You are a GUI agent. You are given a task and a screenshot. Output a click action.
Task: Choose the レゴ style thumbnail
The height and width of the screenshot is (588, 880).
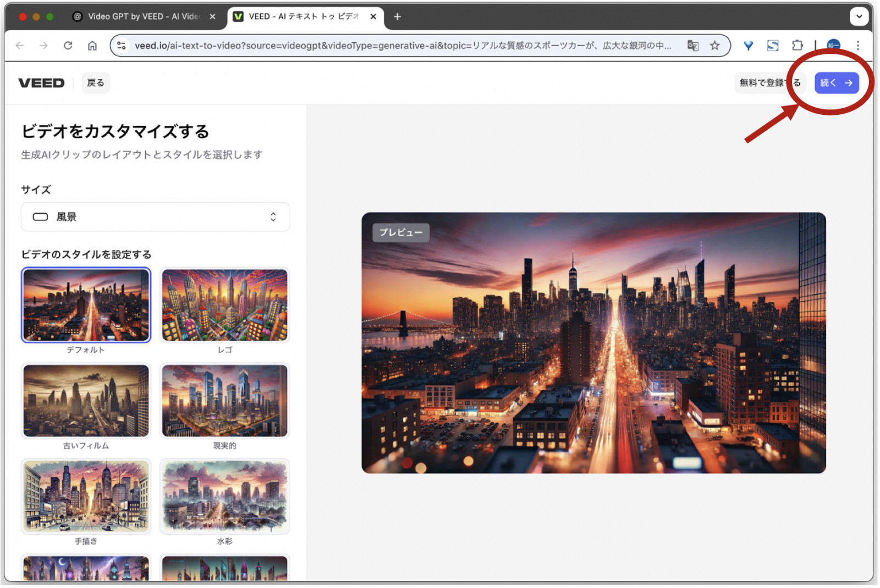point(224,305)
